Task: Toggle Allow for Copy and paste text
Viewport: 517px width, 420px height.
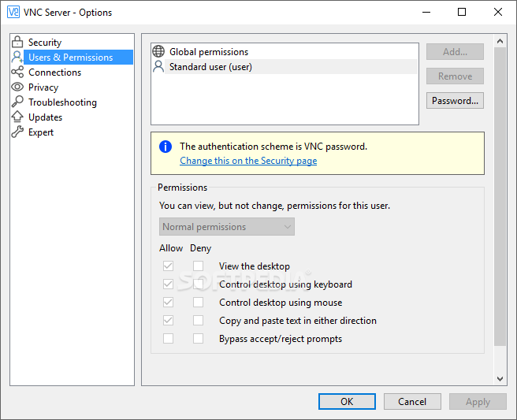Action: 168,320
